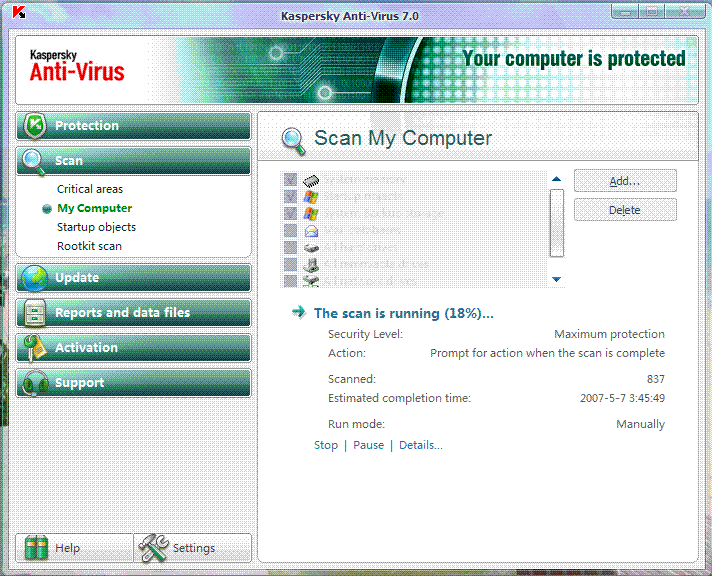Image resolution: width=712 pixels, height=576 pixels.
Task: Click the Support headset icon
Action: (35, 383)
